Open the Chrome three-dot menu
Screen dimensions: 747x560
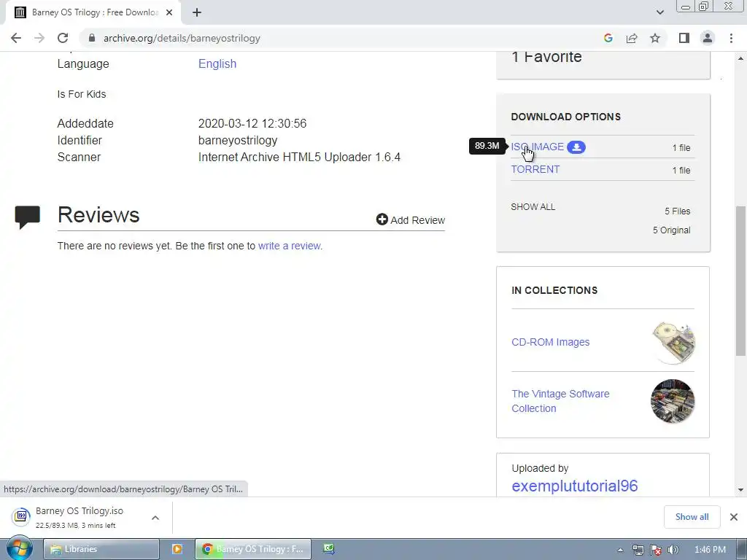pyautogui.click(x=731, y=38)
